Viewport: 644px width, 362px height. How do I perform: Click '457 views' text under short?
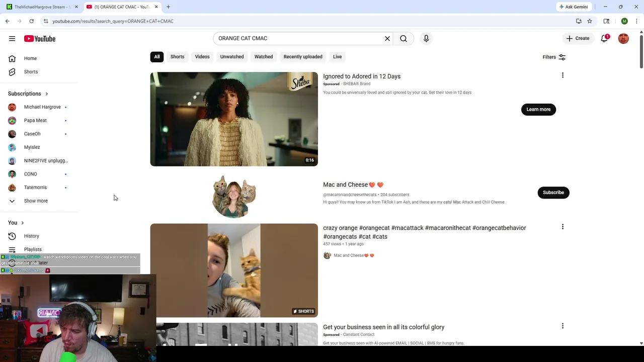[332, 244]
